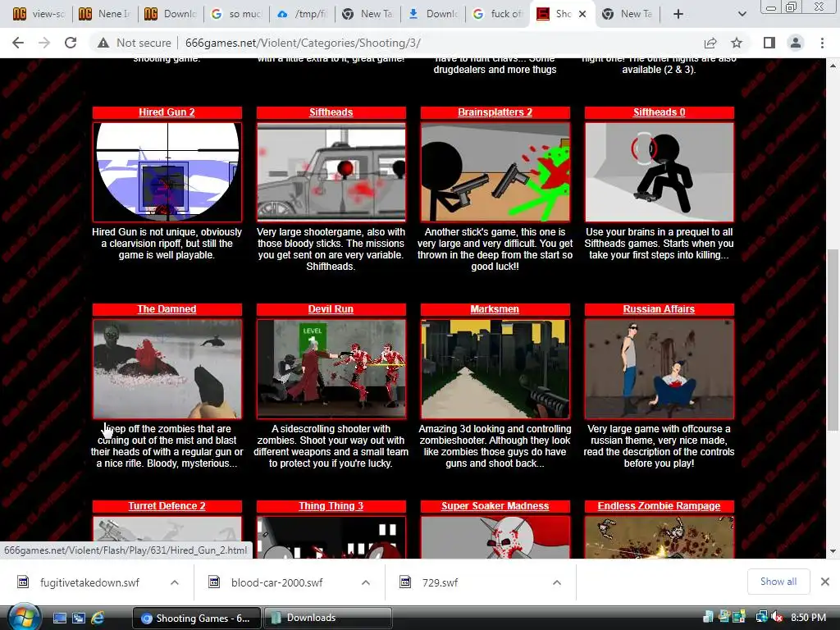Click the Russian Affairs thumbnail
Screen dimensions: 840x630
tap(660, 369)
